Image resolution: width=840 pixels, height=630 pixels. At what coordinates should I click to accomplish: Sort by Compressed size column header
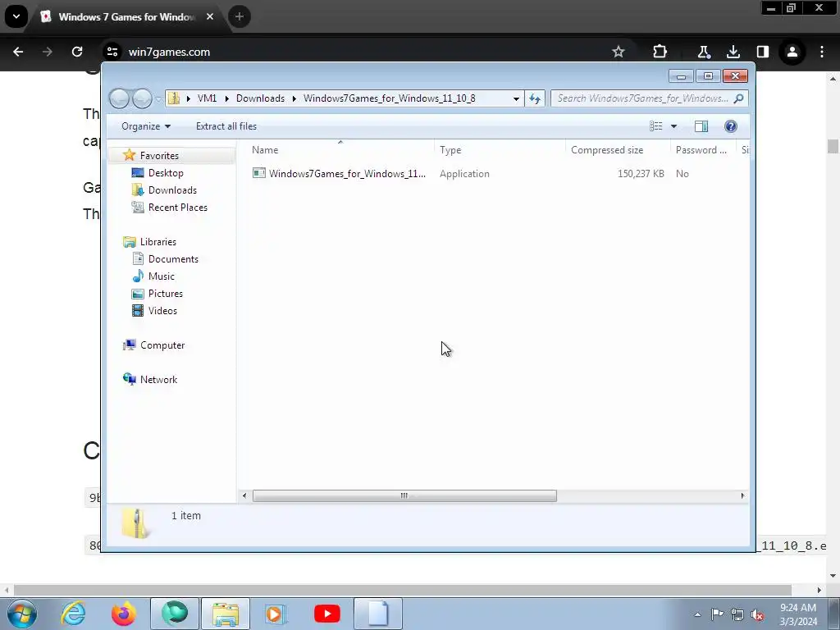click(x=607, y=150)
